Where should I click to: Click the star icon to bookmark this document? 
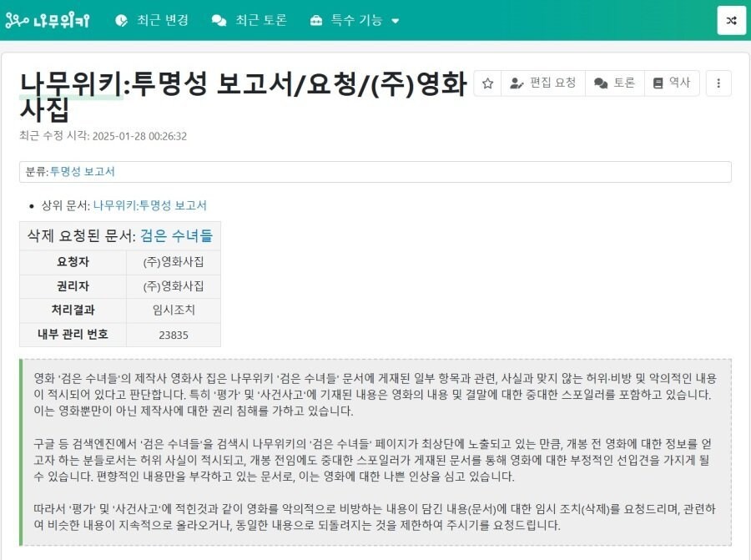click(x=487, y=83)
